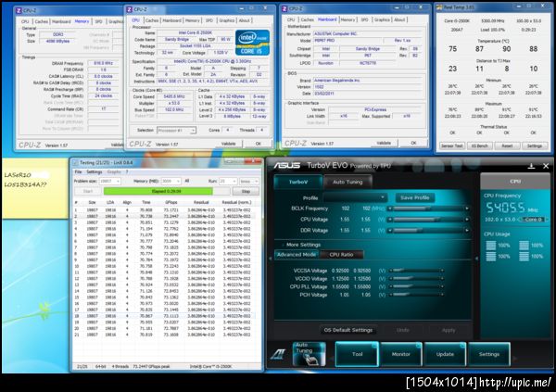This screenshot has height=392, width=556.
Task: Click minus arrow of VCCIO Voltage slider
Action: point(391,279)
